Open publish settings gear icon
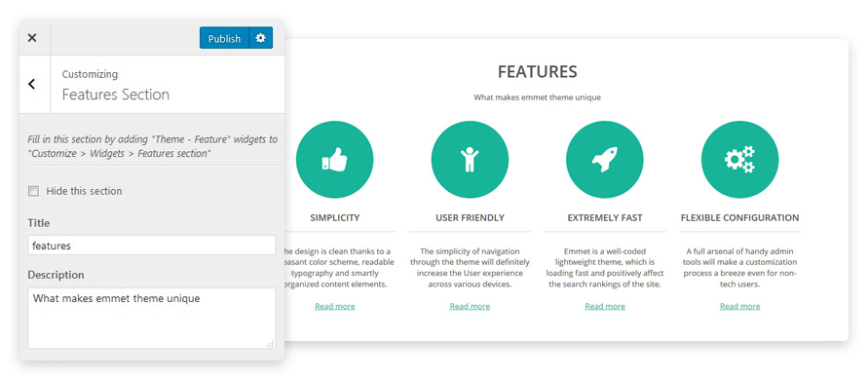Screen dimensions: 868x380 [x=261, y=38]
